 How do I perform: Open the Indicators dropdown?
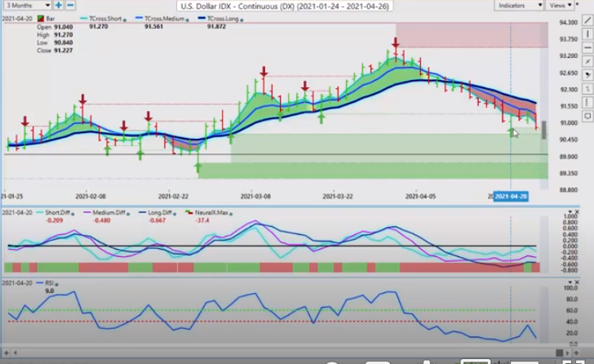coord(519,5)
